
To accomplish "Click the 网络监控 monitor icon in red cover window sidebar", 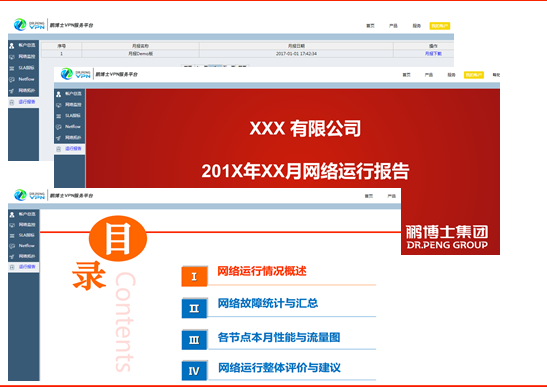I will point(59,105).
